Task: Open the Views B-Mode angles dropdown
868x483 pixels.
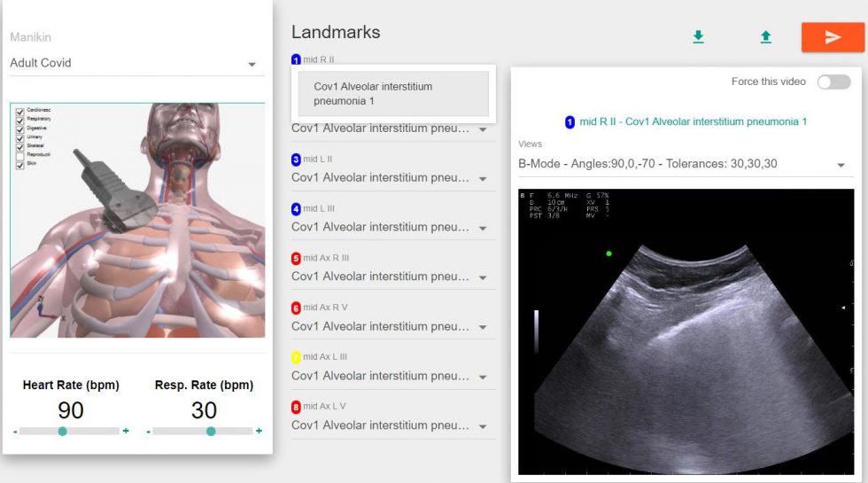Action: [x=686, y=164]
